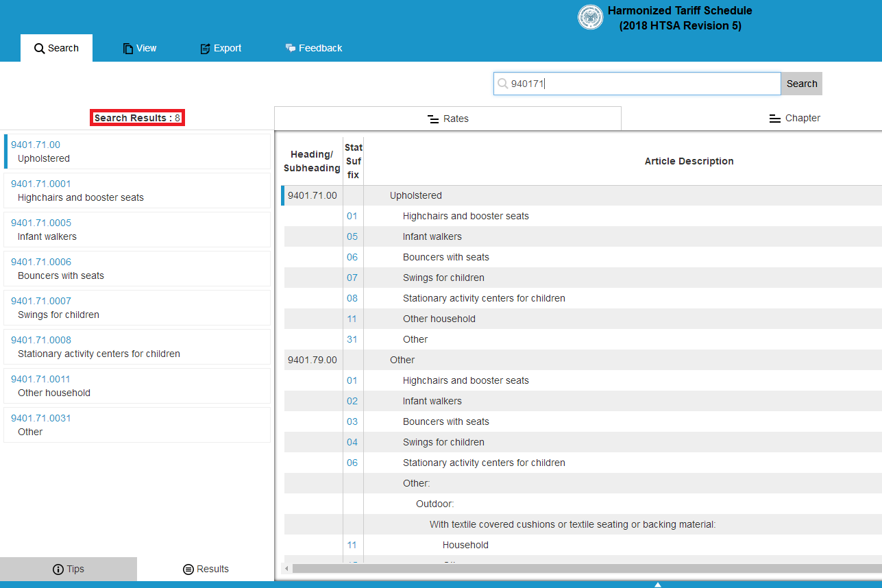Image resolution: width=882 pixels, height=588 pixels.
Task: Open suffix 02 beside Infant walkers
Action: (x=352, y=401)
